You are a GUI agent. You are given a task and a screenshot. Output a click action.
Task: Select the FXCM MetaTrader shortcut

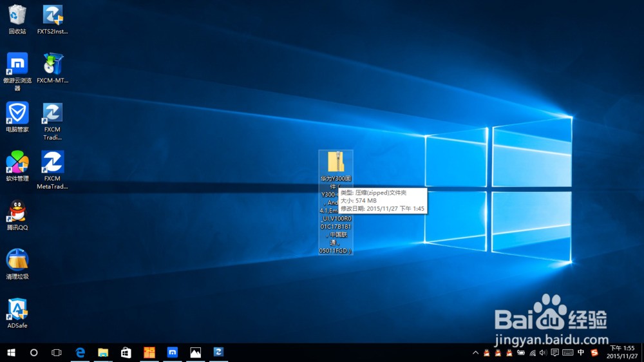[x=53, y=169]
